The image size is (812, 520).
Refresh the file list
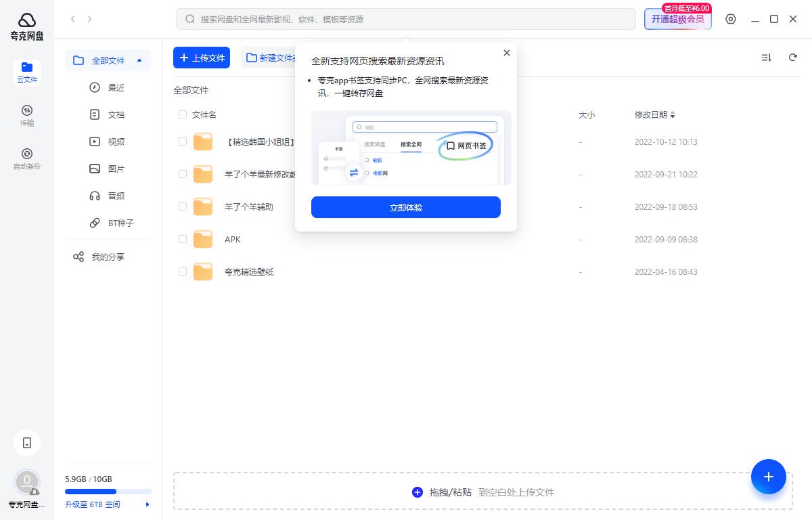[793, 58]
